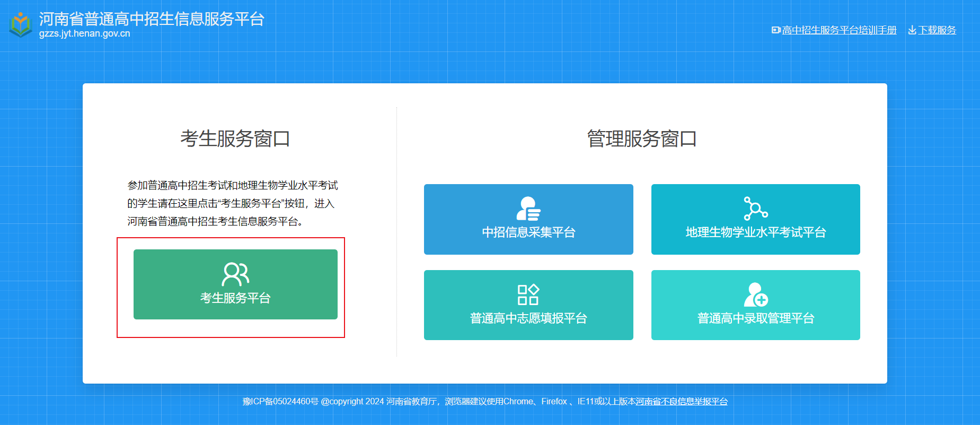Open the 中招信息采集平台 button label

pyautogui.click(x=528, y=232)
